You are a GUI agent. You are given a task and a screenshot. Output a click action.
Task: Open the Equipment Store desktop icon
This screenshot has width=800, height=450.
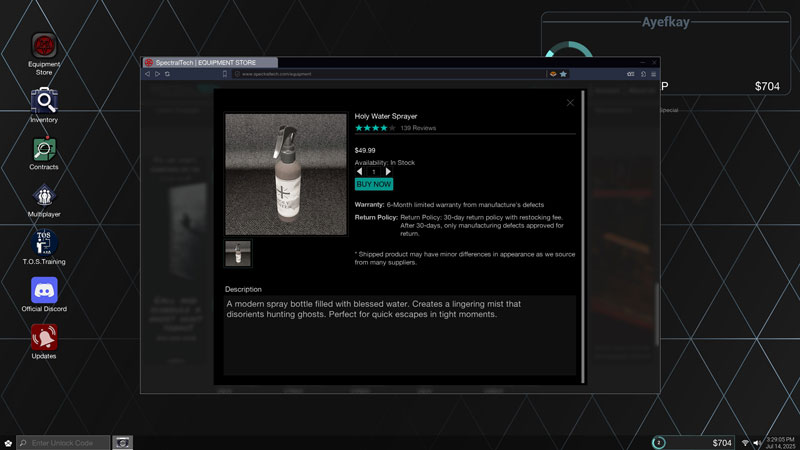tap(44, 46)
